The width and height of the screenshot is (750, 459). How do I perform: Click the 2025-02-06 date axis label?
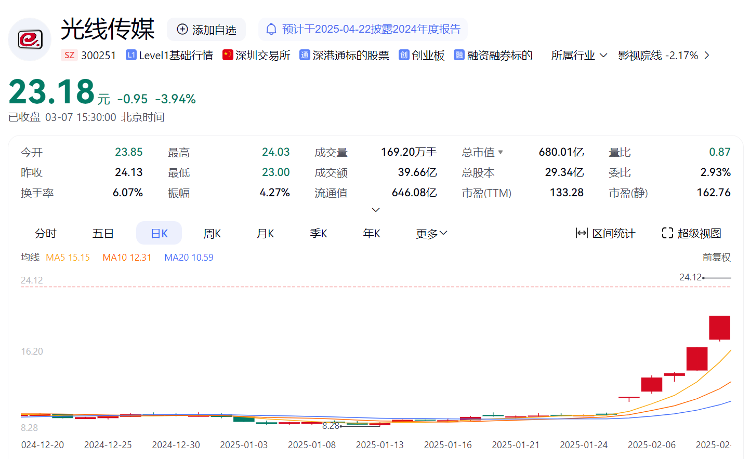pos(651,445)
